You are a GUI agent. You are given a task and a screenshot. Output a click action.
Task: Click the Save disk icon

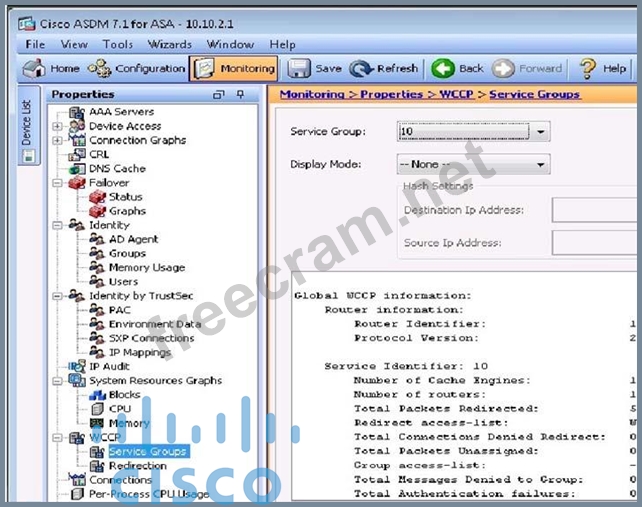coord(299,68)
